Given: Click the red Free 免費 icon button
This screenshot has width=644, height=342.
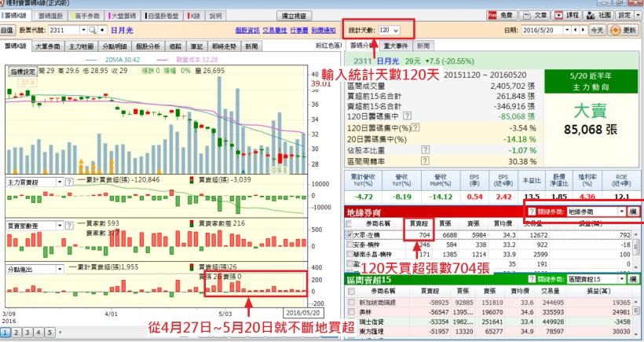Looking at the screenshot, I should point(501,15).
